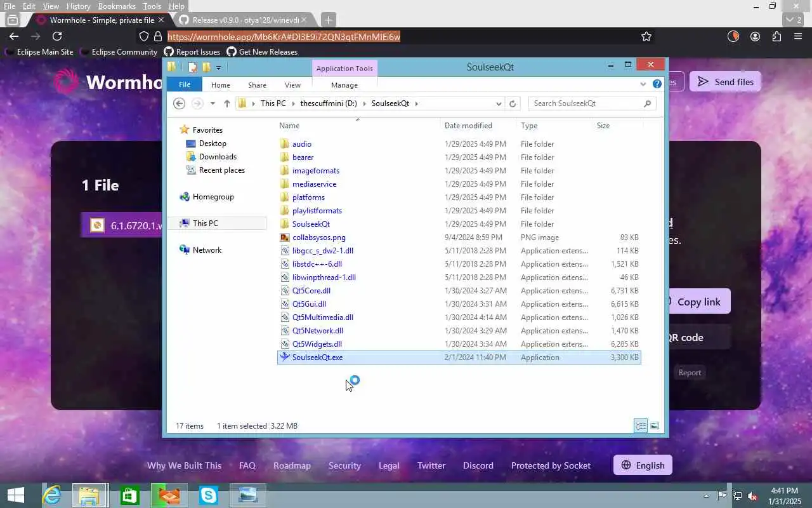Expand the Explorer ribbon chevron
This screenshot has height=508, width=812.
(x=643, y=84)
